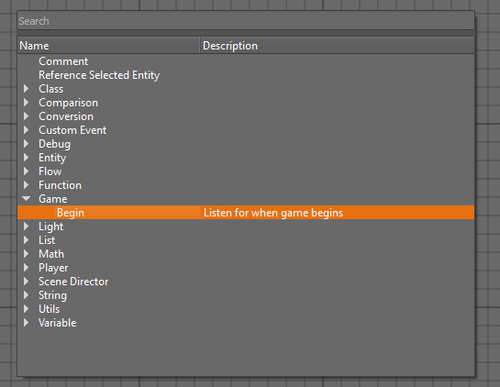500x387 pixels.
Task: Select the Comparison category label
Action: 68,103
